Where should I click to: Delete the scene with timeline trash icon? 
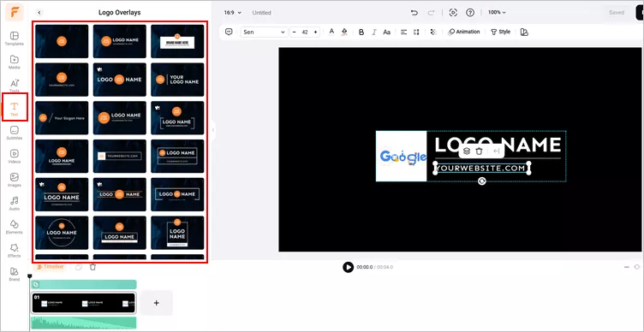pyautogui.click(x=92, y=267)
